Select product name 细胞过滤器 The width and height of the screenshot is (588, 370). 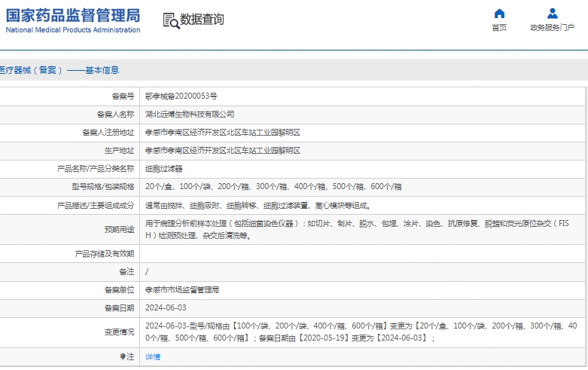[164, 169]
